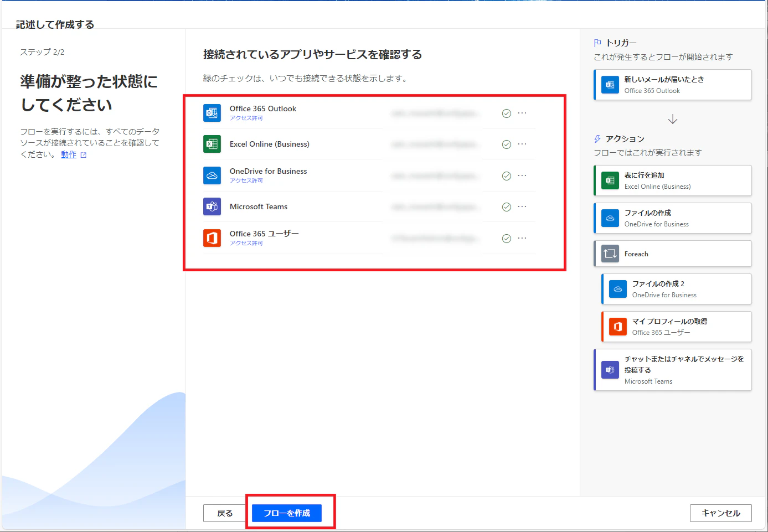Click Excel icon on 表に行を追加 card
The width and height of the screenshot is (768, 532).
point(610,180)
